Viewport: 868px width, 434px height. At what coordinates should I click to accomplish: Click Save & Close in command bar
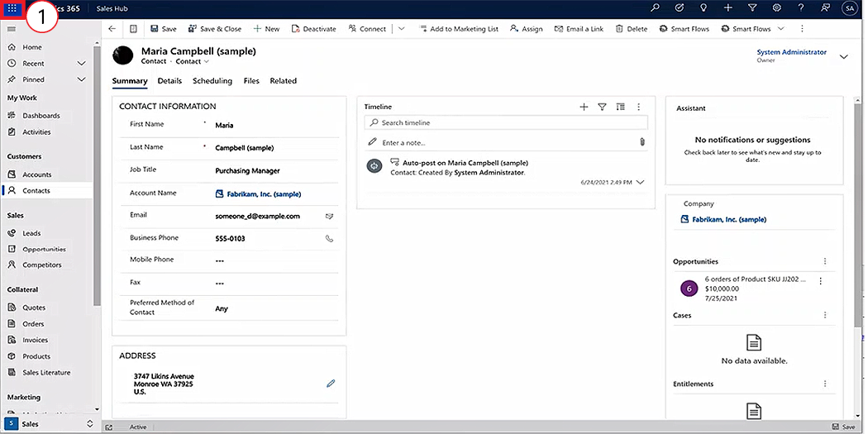point(214,29)
